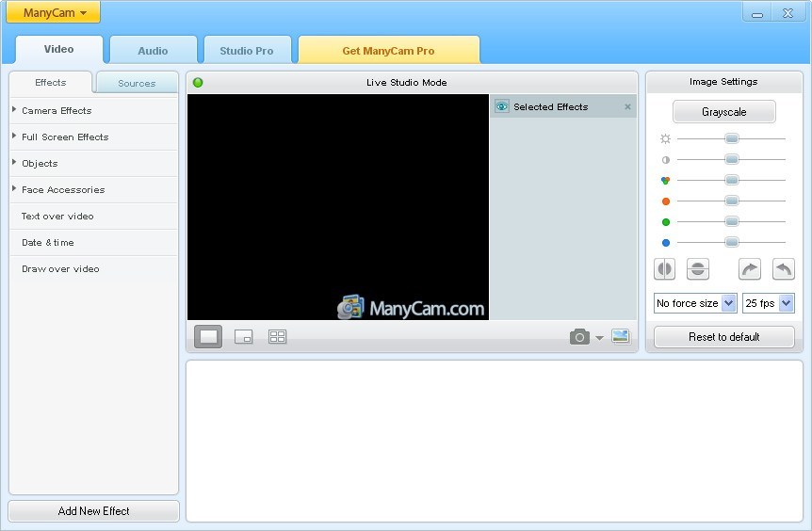
Task: Open the Studio Pro tab
Action: coord(247,51)
